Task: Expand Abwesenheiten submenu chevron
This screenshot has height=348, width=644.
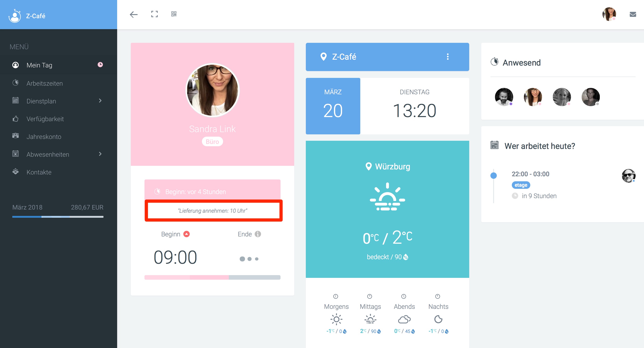Action: (x=100, y=154)
